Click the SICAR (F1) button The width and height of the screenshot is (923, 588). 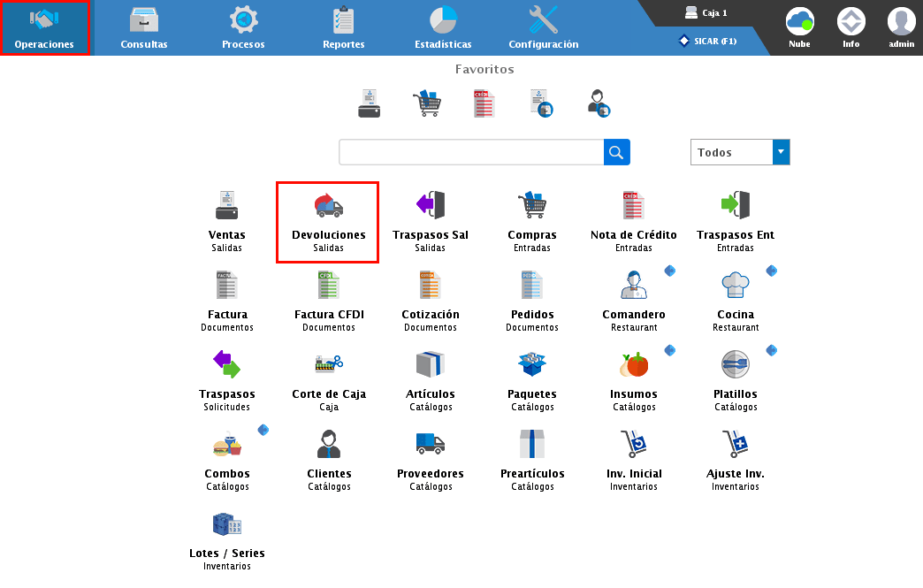pos(707,41)
